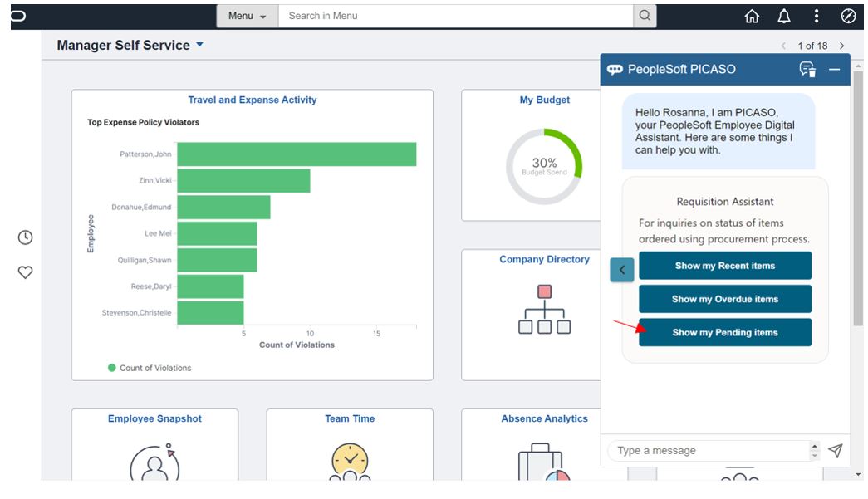Open the Favorites heart icon
This screenshot has height=499, width=868.
pos(26,272)
